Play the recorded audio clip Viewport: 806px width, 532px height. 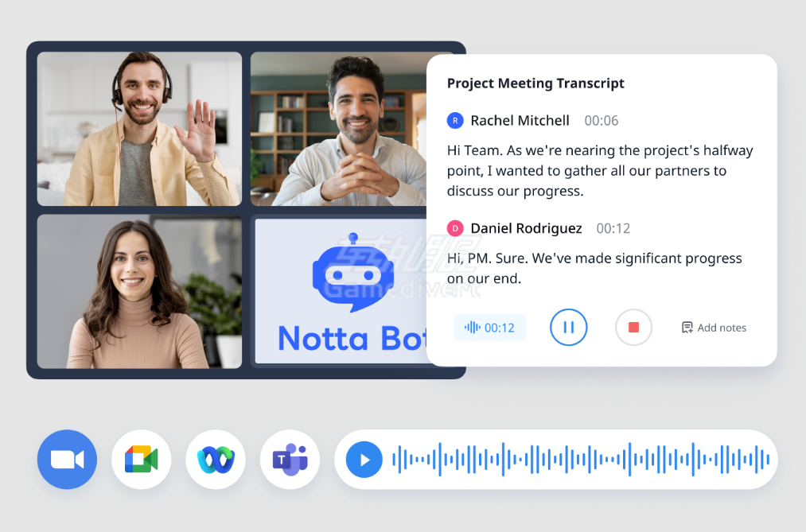(x=363, y=459)
